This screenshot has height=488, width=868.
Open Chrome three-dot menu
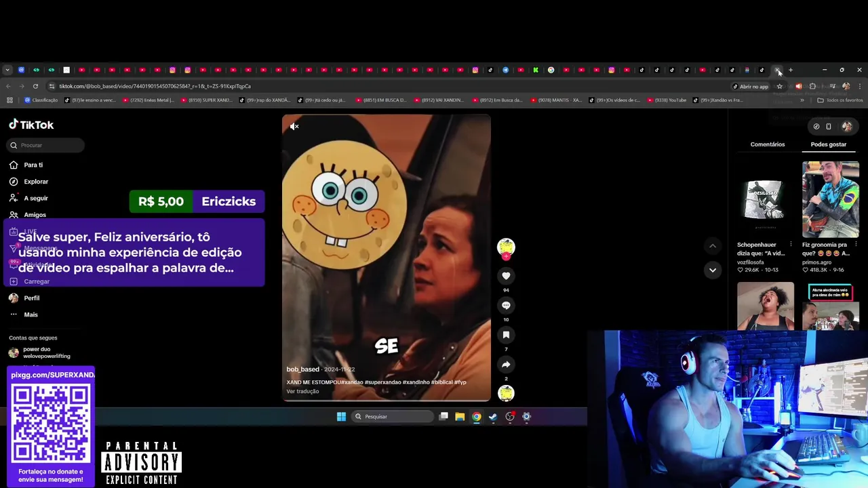pos(860,86)
